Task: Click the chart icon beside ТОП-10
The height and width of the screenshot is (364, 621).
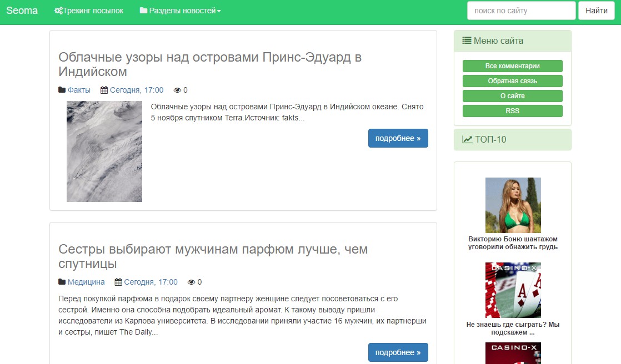Action: pyautogui.click(x=467, y=139)
